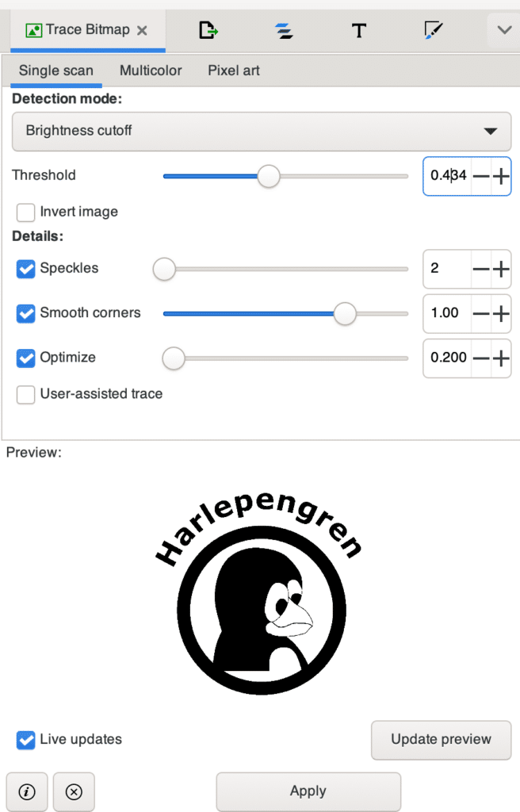Increase Threshold with the plus button

click(501, 176)
